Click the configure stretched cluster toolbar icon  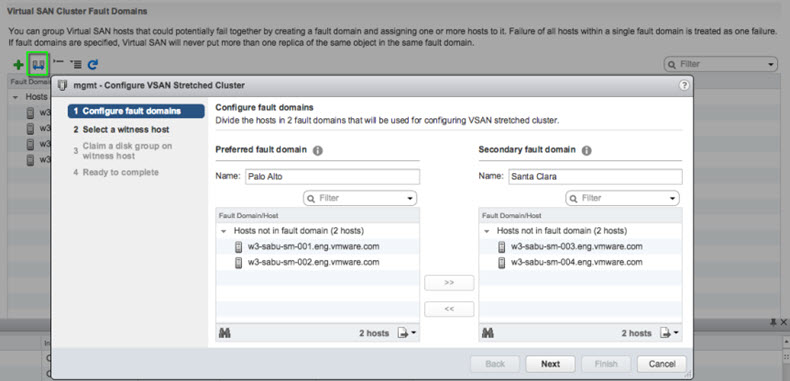tap(38, 65)
